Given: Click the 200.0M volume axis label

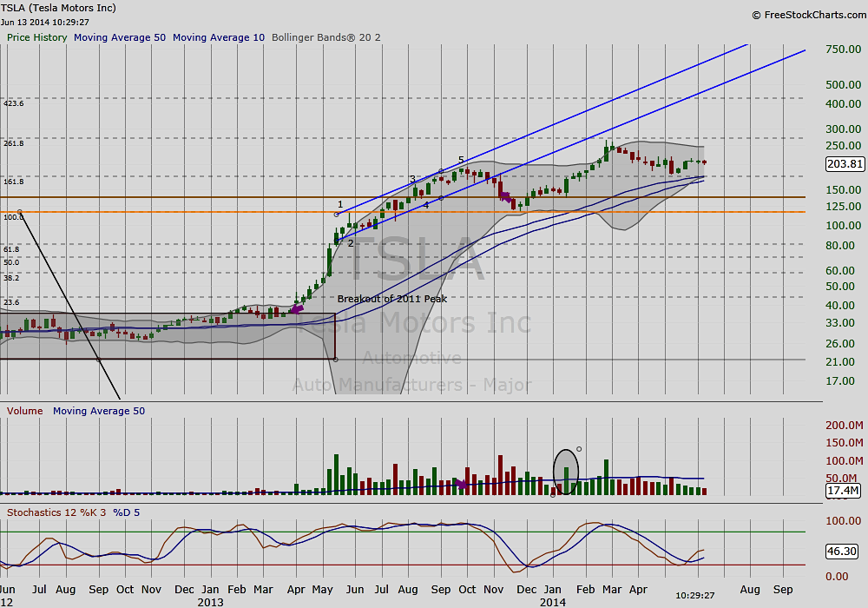Looking at the screenshot, I should (x=845, y=426).
